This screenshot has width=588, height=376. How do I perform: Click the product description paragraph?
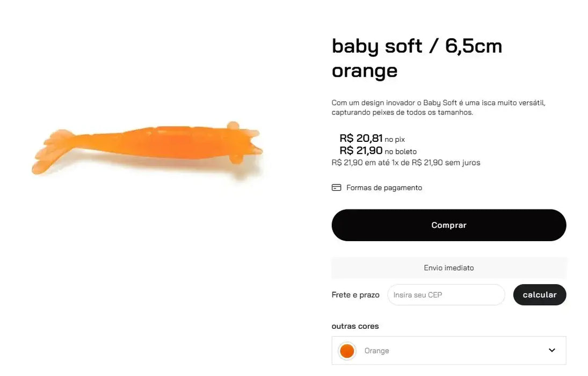coord(438,107)
